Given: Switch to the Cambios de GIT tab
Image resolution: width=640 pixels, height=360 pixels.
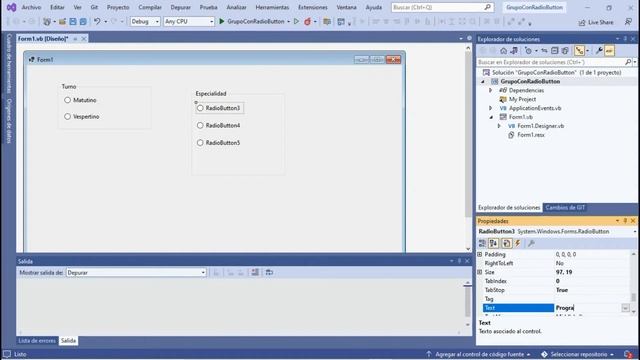Looking at the screenshot, I should click(565, 207).
